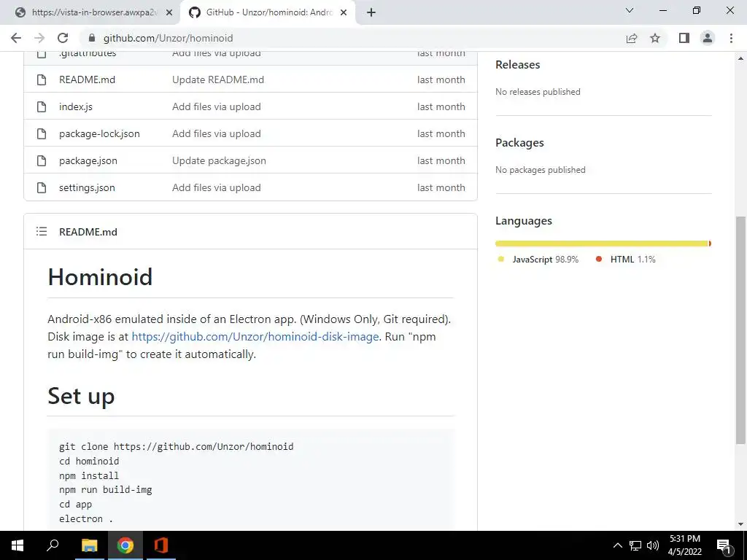Reload the GitHub page
The width and height of the screenshot is (747, 560).
click(63, 38)
